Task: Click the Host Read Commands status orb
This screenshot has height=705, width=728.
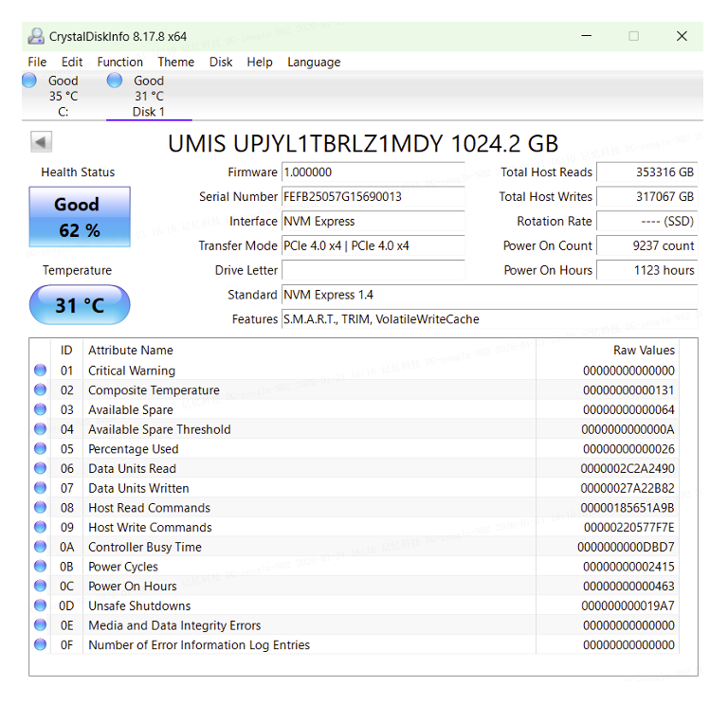Action: pyautogui.click(x=41, y=507)
